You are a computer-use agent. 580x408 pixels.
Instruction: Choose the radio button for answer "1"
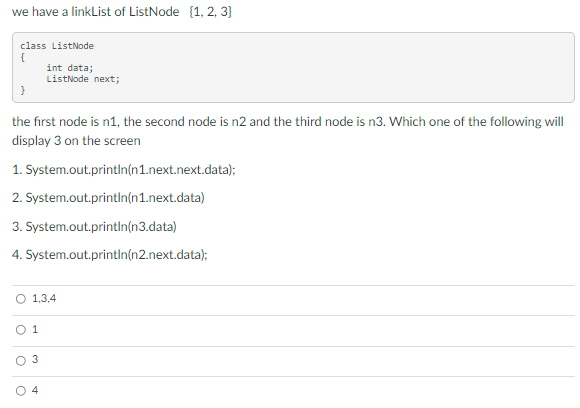[x=21, y=330]
